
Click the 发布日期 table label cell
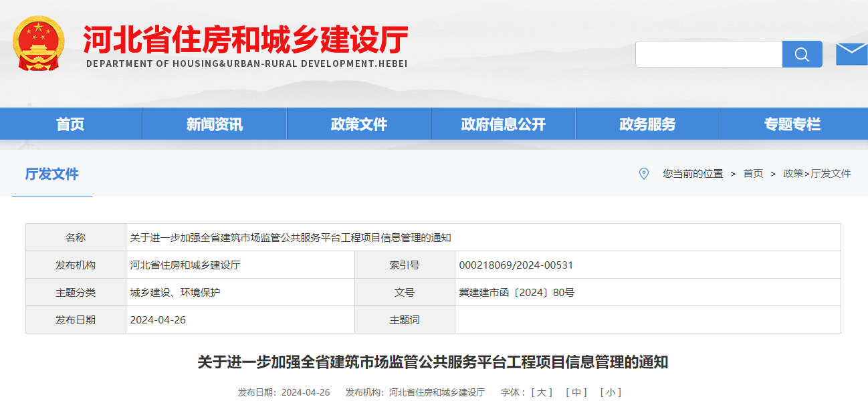pyautogui.click(x=76, y=319)
